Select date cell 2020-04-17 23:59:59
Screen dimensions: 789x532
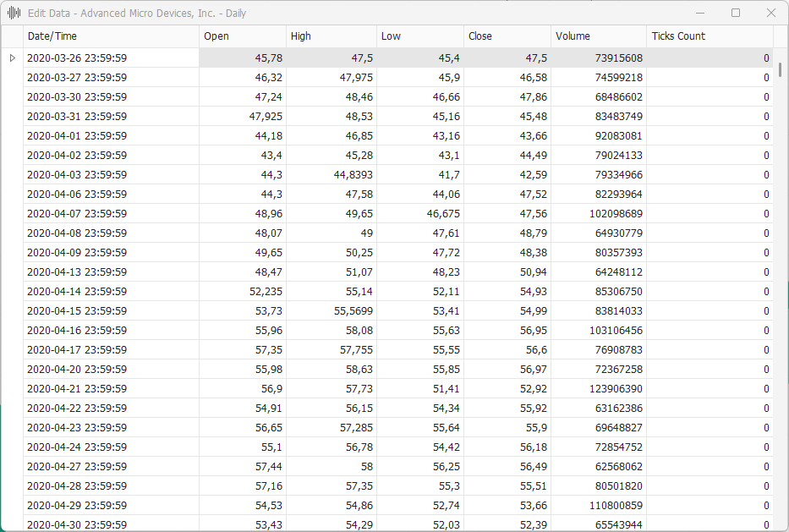(x=112, y=350)
